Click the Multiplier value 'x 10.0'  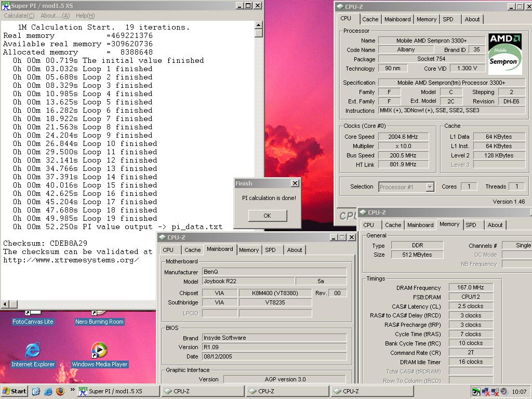pyautogui.click(x=403, y=146)
